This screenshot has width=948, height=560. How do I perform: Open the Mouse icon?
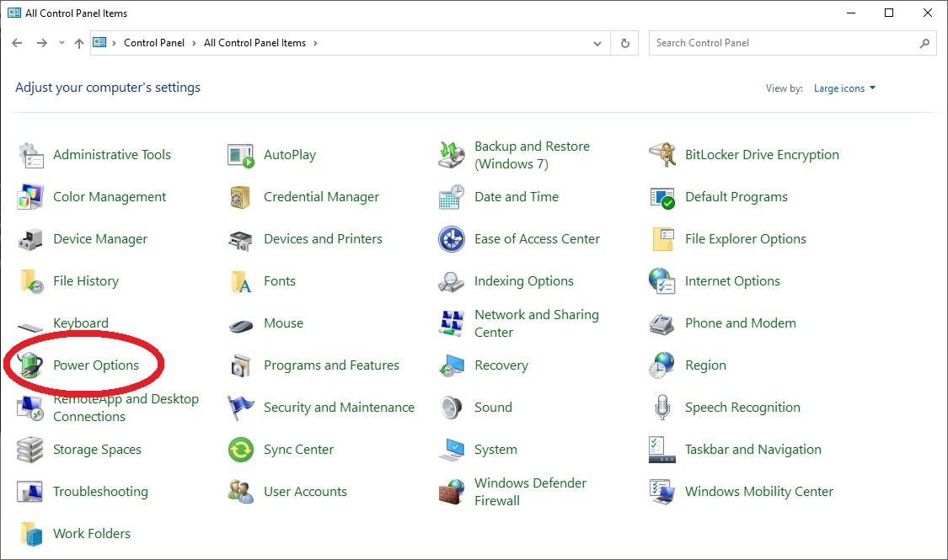pyautogui.click(x=241, y=326)
